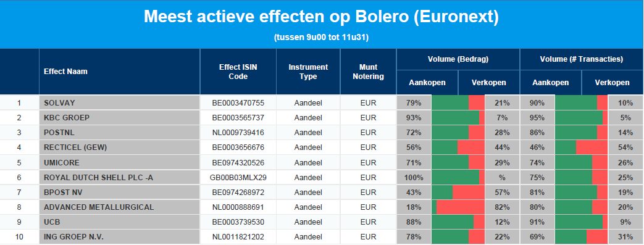
Task: Select the KBC GROEP row name
Action: [x=67, y=118]
